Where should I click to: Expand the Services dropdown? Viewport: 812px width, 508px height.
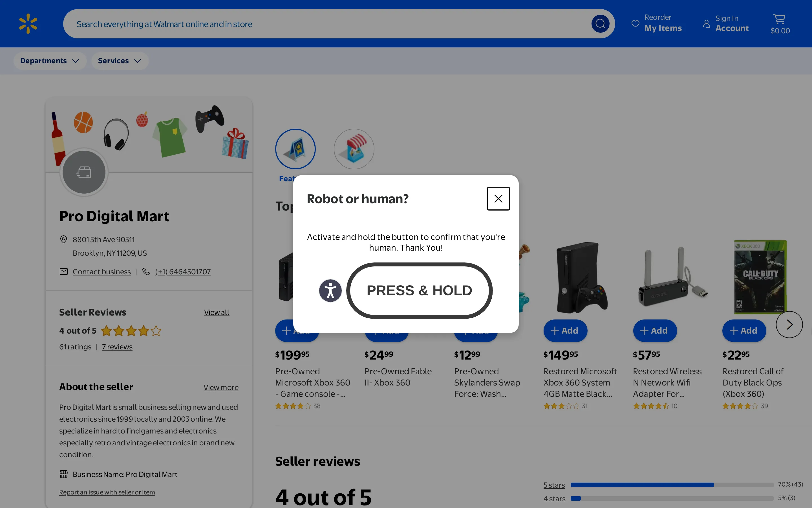click(x=120, y=61)
